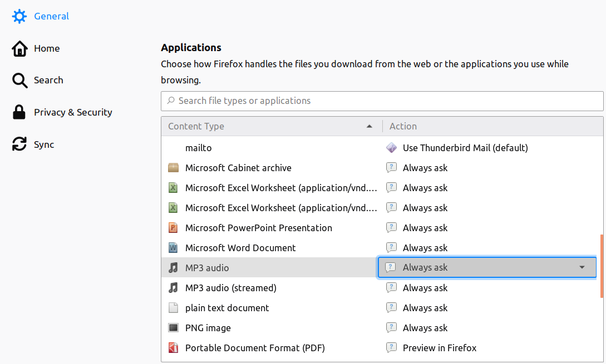Click the Privacy & Security padlock icon
The image size is (606, 364).
19,112
